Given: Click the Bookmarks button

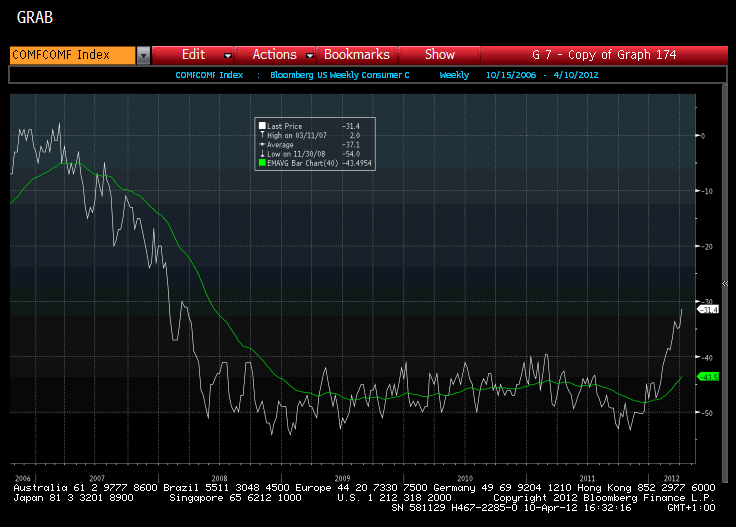Looking at the screenshot, I should (356, 55).
